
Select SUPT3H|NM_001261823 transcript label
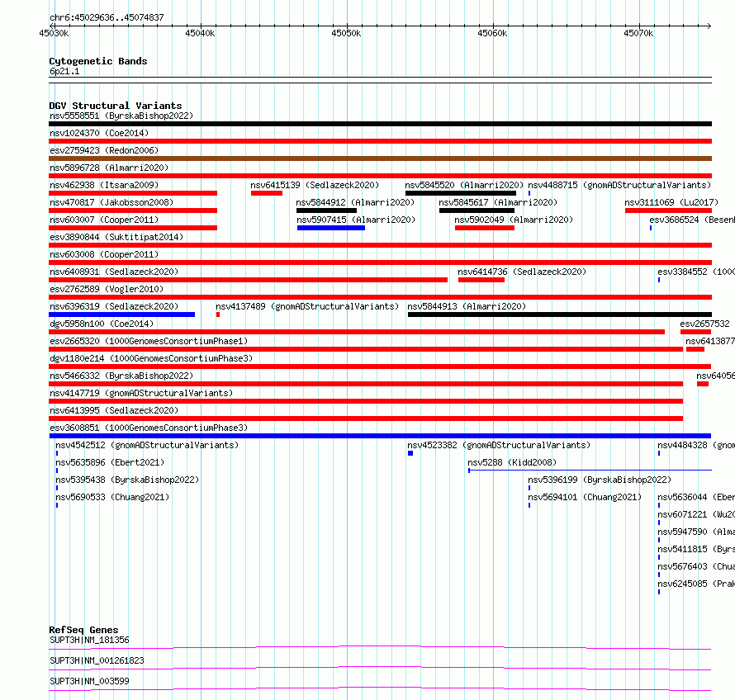[97, 660]
